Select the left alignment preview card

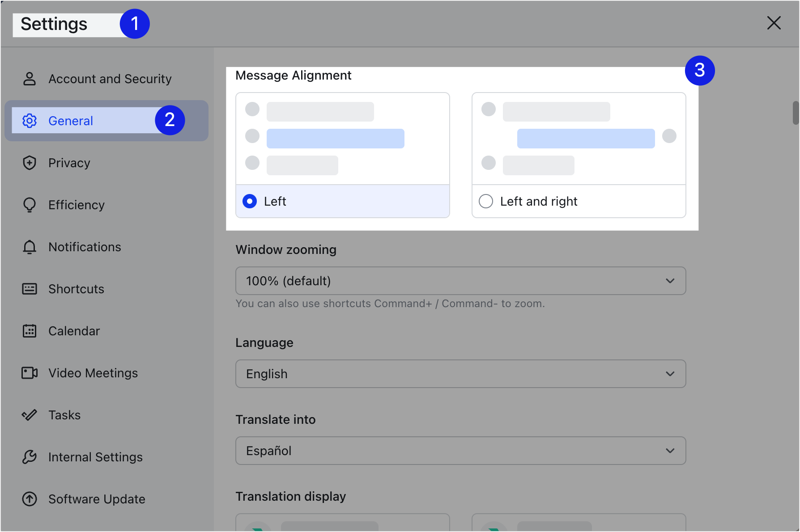(342, 138)
